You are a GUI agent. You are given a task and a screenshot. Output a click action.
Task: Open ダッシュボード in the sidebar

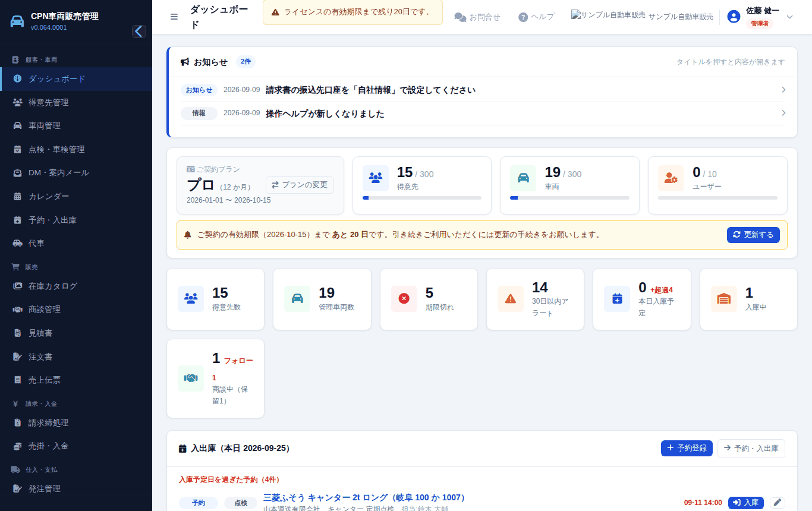tap(76, 79)
